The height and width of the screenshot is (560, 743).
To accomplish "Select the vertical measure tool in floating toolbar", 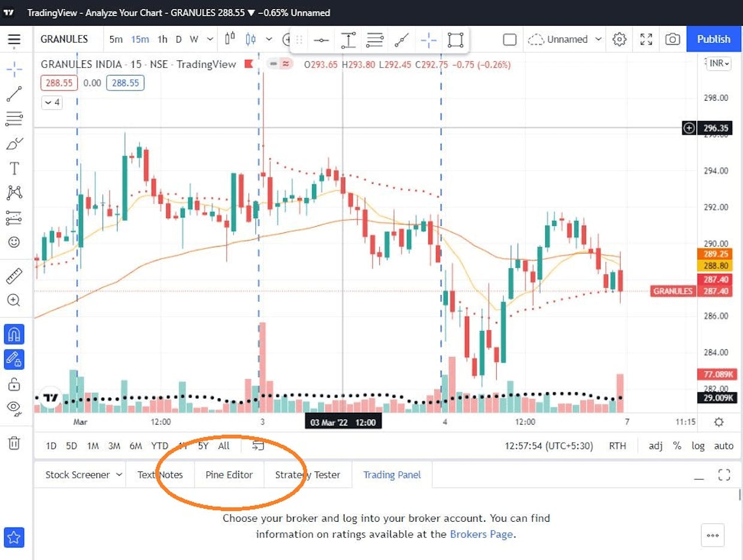I will pyautogui.click(x=348, y=40).
